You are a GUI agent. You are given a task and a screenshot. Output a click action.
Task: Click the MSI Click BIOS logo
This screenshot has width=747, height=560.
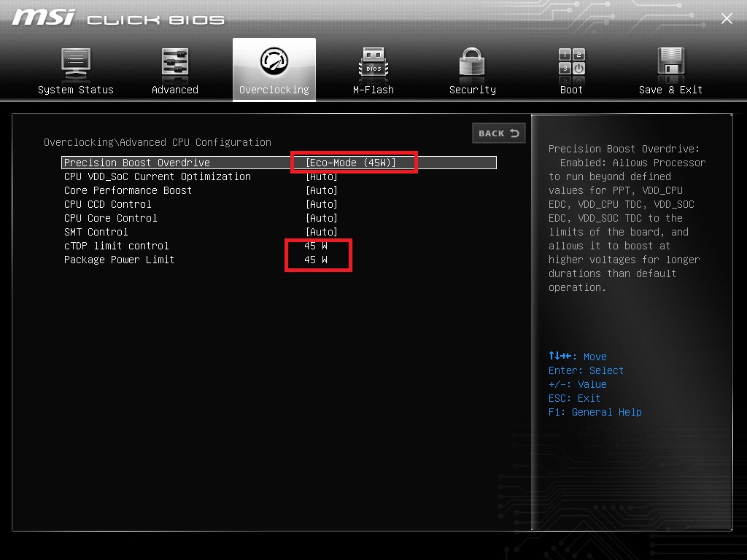tap(118, 17)
